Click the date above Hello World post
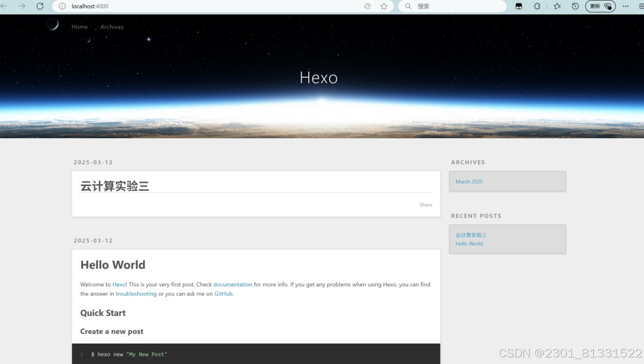644x364 pixels. [x=93, y=241]
